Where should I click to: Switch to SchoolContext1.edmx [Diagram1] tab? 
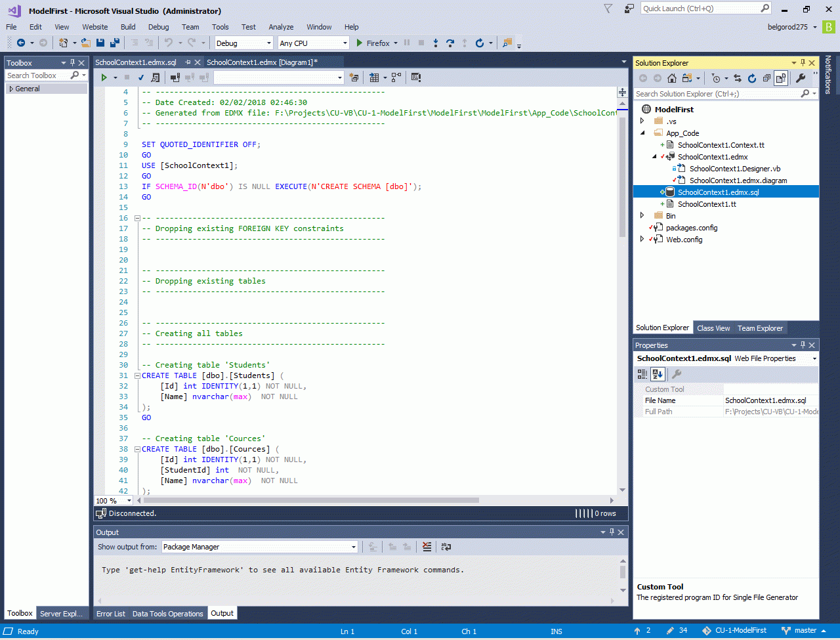click(x=262, y=62)
